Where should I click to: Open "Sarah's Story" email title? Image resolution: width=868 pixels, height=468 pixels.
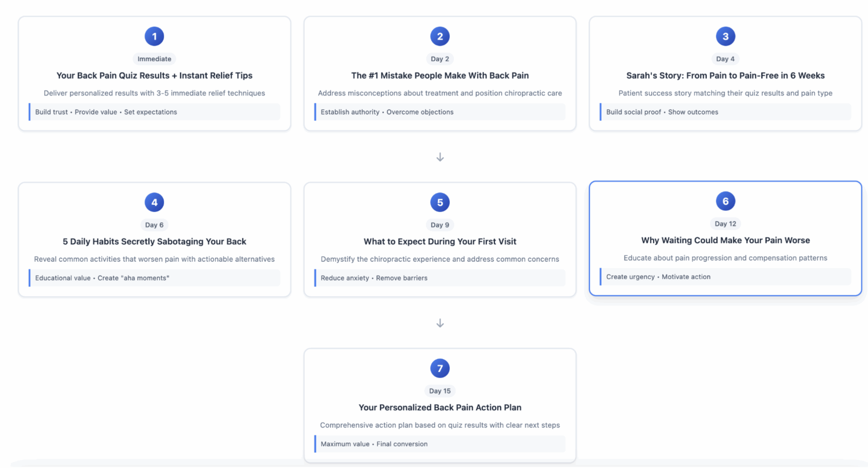(725, 76)
